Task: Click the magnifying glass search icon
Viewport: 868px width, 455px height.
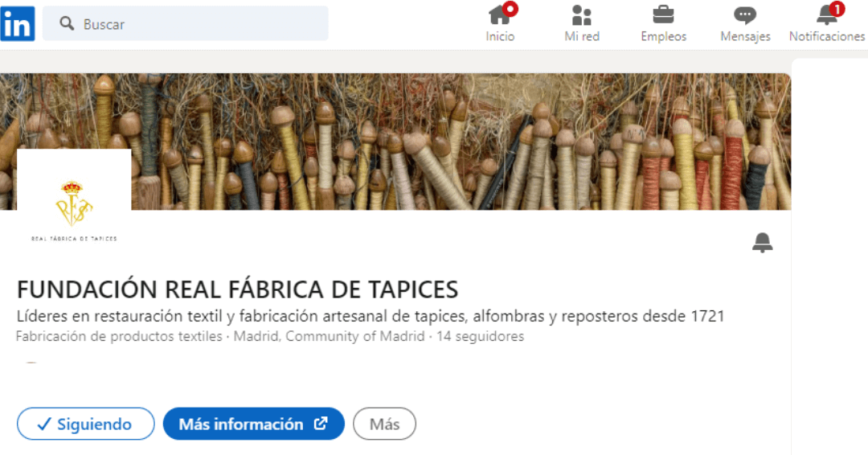Action: [x=67, y=23]
